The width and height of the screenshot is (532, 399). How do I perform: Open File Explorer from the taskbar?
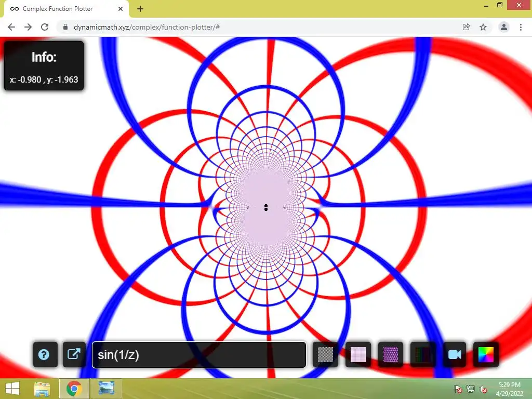click(x=42, y=389)
